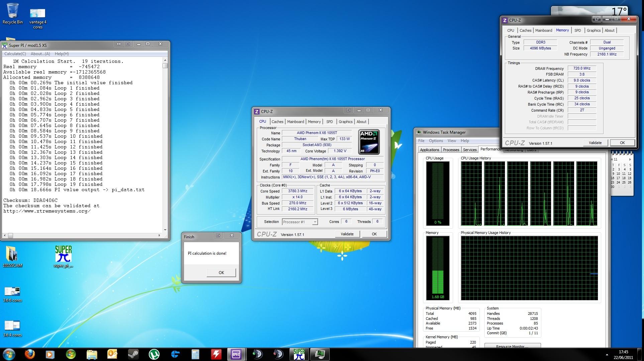The image size is (644, 361).
Task: Switch to Task Manager taskbar button
Action: pyautogui.click(x=320, y=354)
